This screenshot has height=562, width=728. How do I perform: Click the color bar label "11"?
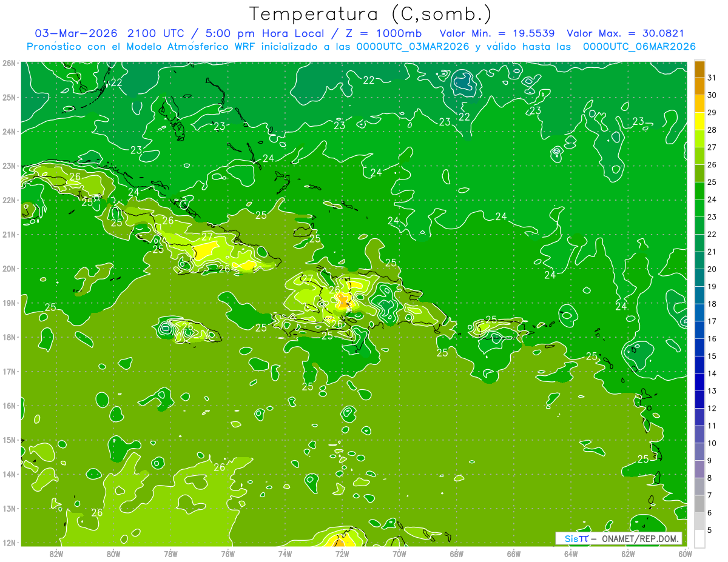tap(712, 426)
